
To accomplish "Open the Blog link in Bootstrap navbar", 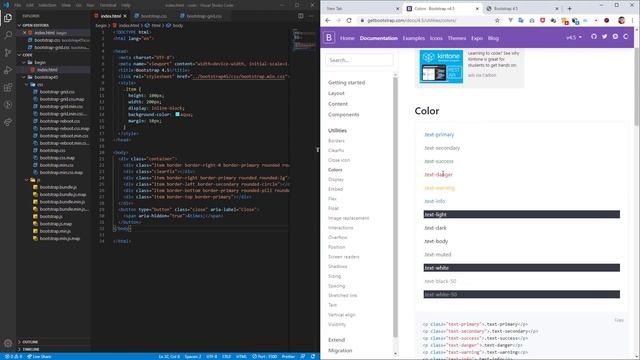I will (493, 38).
